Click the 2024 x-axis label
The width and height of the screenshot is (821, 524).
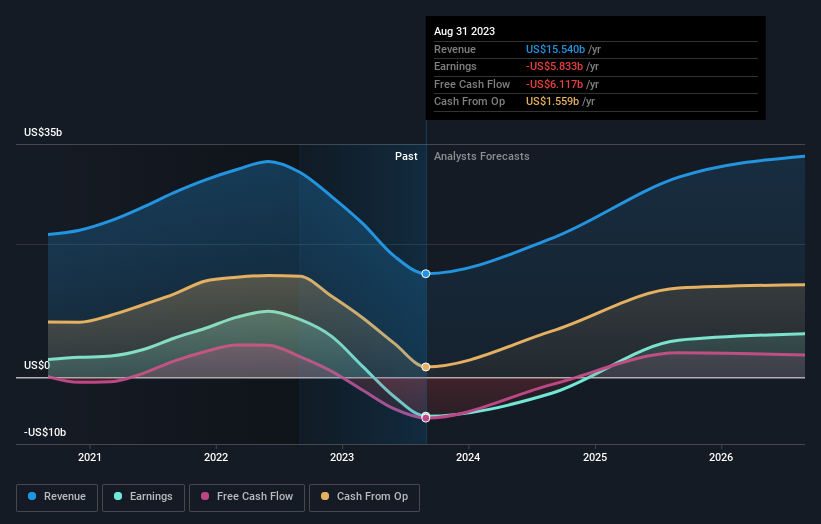(x=468, y=458)
